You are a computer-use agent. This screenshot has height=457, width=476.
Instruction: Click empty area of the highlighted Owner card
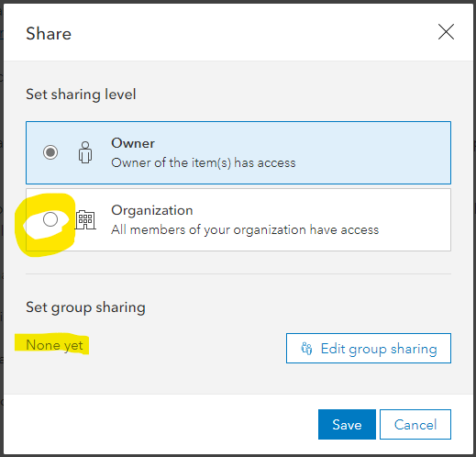373,152
